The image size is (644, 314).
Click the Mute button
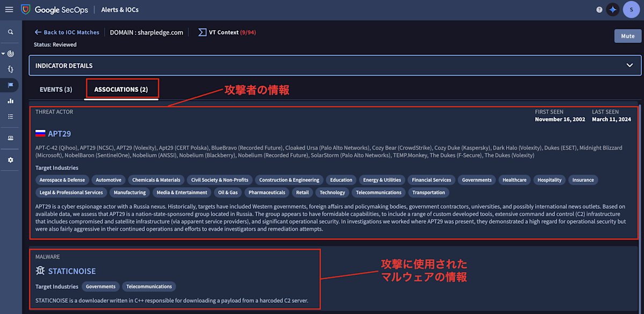point(627,36)
